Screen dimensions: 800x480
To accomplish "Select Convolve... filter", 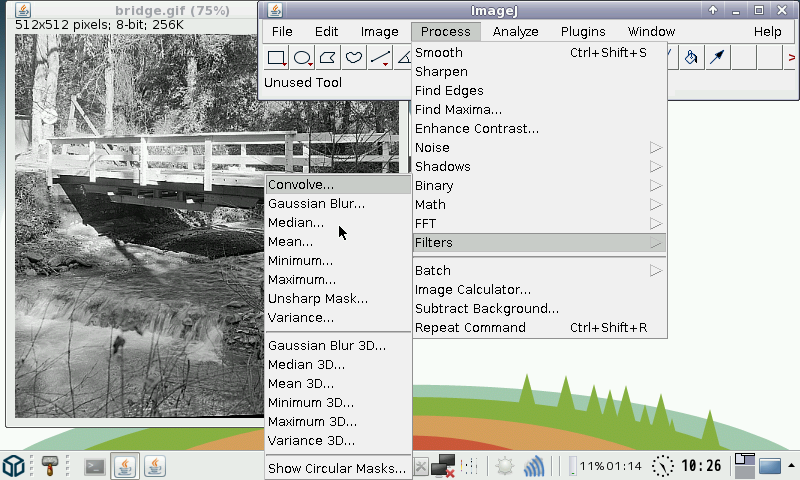I will click(338, 185).
